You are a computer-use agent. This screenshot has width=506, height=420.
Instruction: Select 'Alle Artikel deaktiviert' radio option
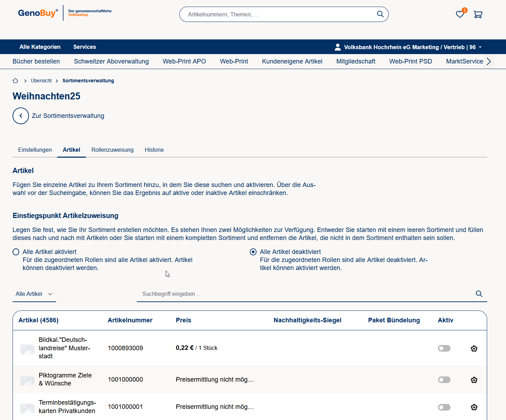253,252
